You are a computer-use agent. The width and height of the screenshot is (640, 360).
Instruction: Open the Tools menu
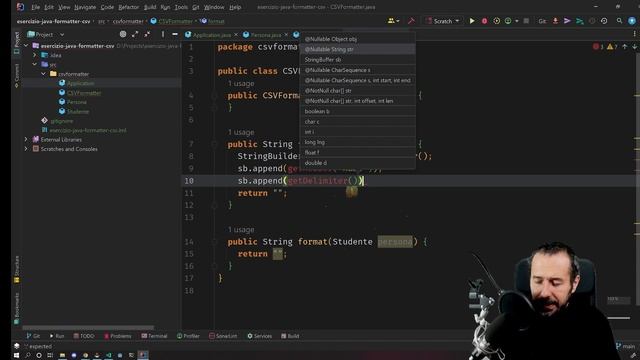click(181, 7)
